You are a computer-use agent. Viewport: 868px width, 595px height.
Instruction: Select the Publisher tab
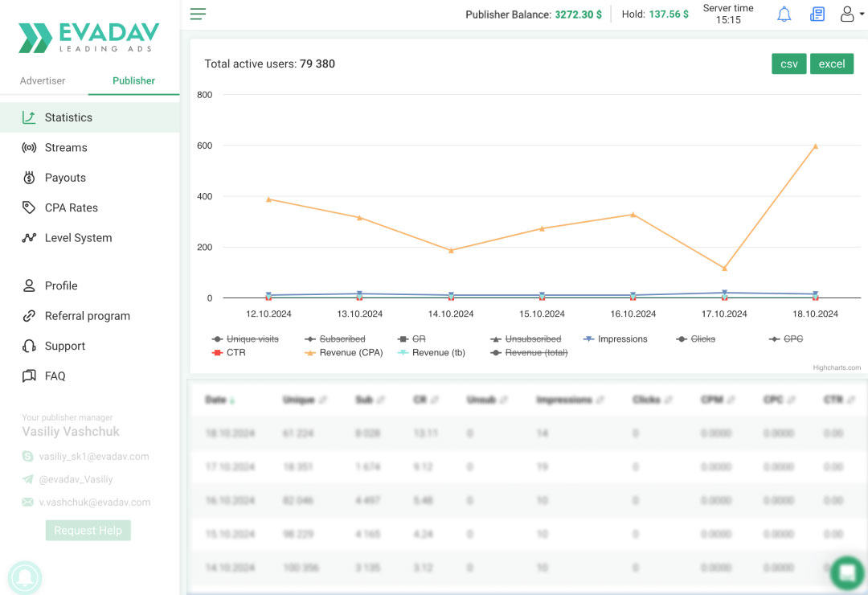pyautogui.click(x=133, y=80)
